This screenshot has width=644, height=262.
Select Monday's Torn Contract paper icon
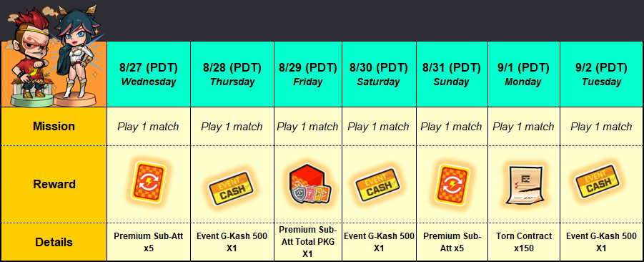pos(524,185)
